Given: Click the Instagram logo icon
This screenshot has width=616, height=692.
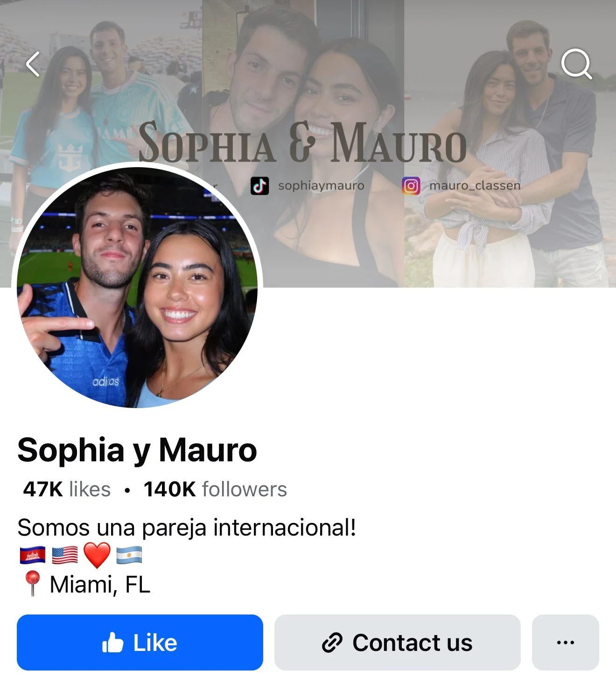Looking at the screenshot, I should (411, 186).
